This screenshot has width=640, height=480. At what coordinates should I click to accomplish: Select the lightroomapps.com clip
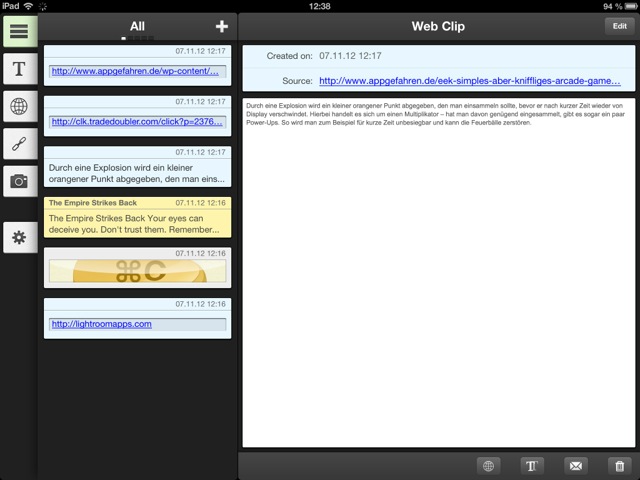(x=137, y=318)
